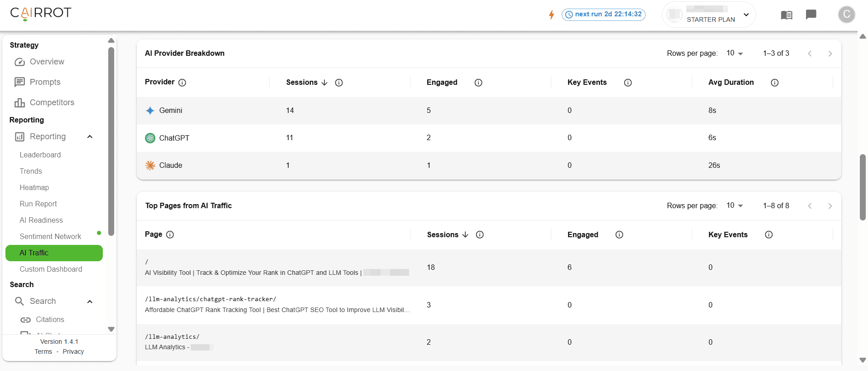Open the Custom Dashboard page

(51, 269)
